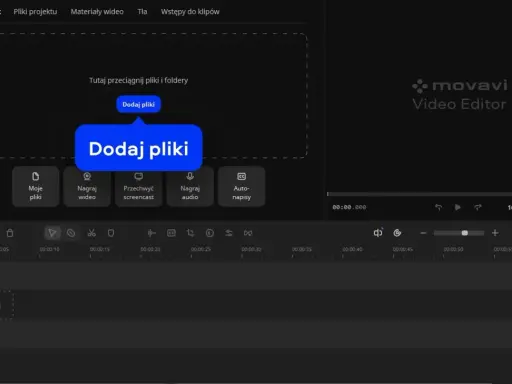Click the Tutaj przeciągnij pliki i foldery text
The height and width of the screenshot is (384, 512).
[139, 80]
